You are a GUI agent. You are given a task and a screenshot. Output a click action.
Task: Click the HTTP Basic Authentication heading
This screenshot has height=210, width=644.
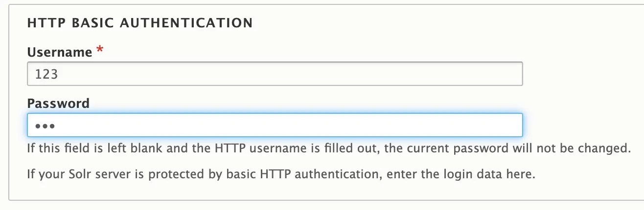point(139,23)
